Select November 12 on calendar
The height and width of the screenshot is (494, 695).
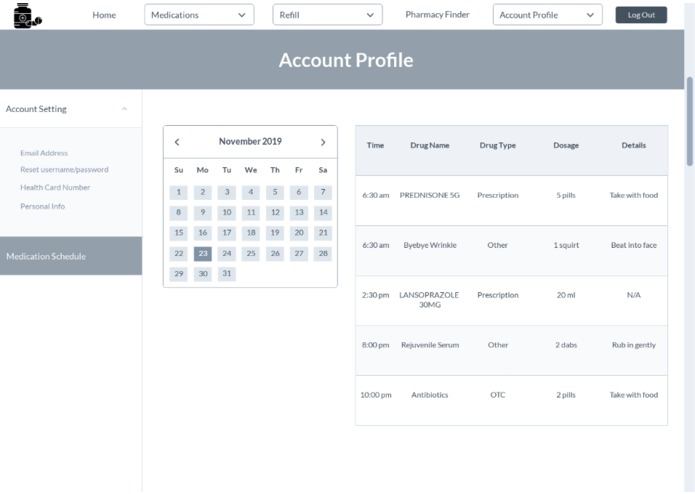point(275,213)
